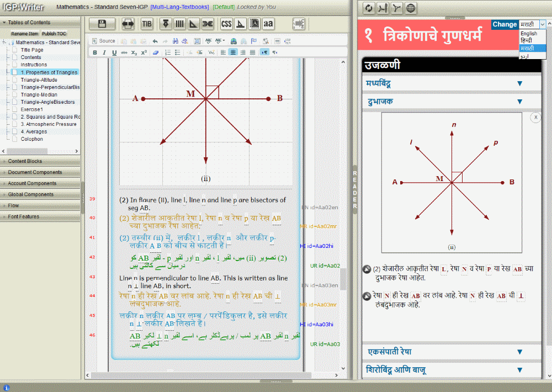
Task: Expand the Document Components panel
Action: pos(40,172)
